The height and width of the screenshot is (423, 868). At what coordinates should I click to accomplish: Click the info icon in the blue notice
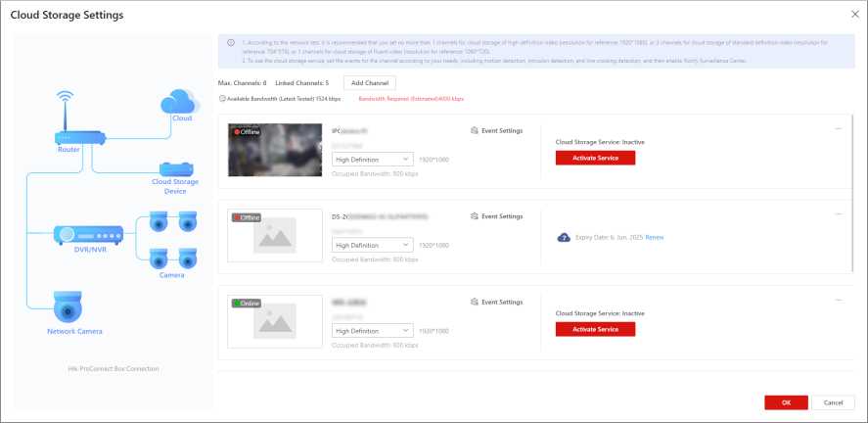[230, 43]
